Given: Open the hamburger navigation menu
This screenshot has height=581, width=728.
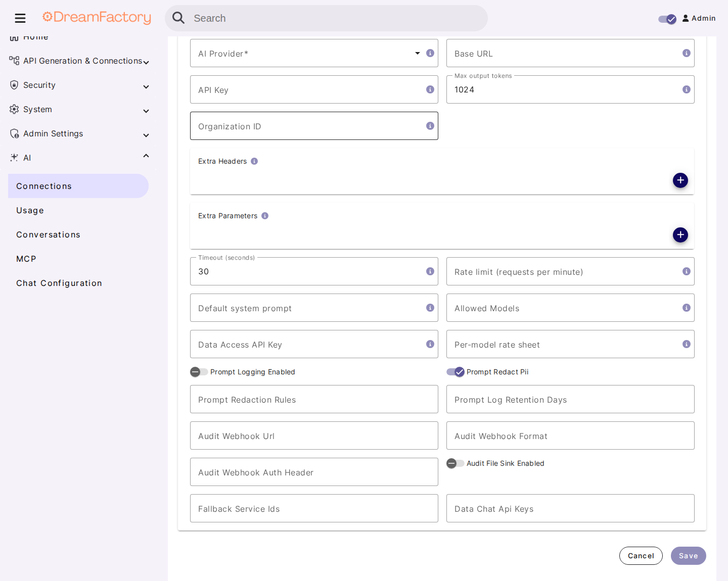Looking at the screenshot, I should [20, 19].
